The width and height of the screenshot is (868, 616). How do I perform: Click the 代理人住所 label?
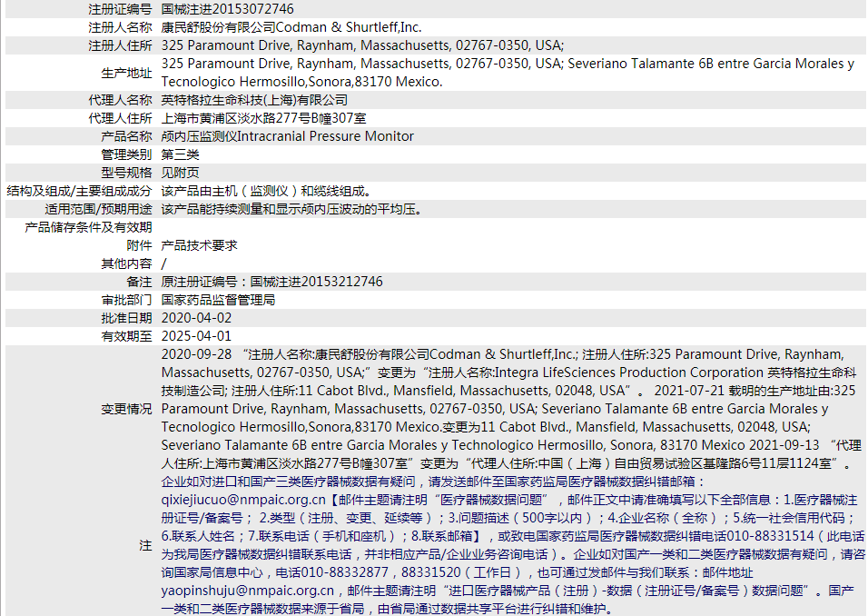tap(120, 118)
